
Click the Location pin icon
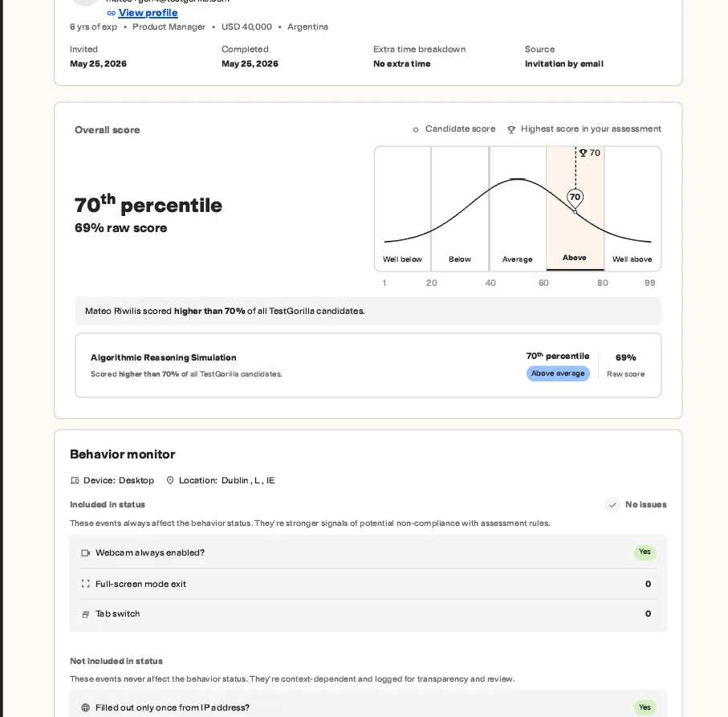click(x=170, y=481)
